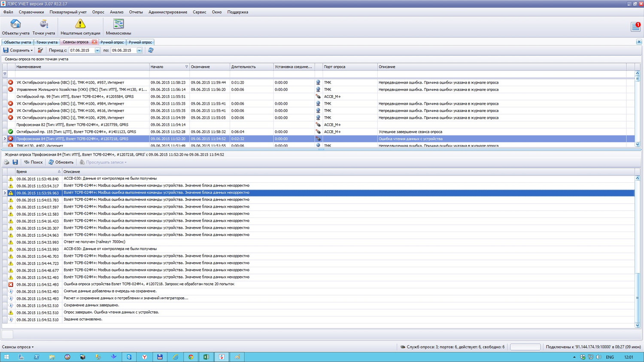Viewport: 644px width, 362px height.
Task: Open the Объекты учета toolbar button
Action: pos(15,27)
